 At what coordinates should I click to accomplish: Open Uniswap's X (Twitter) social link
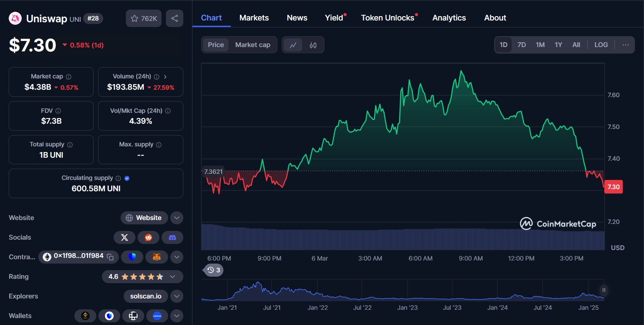point(125,237)
